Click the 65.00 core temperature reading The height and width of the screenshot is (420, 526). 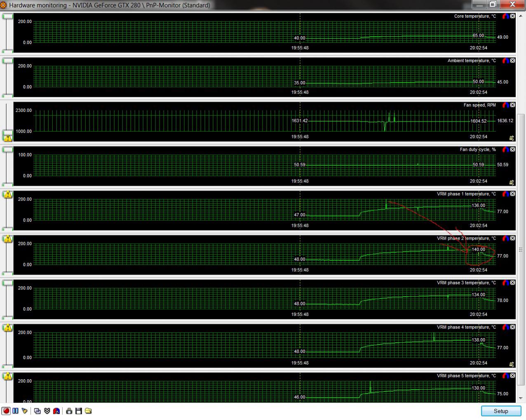point(478,35)
